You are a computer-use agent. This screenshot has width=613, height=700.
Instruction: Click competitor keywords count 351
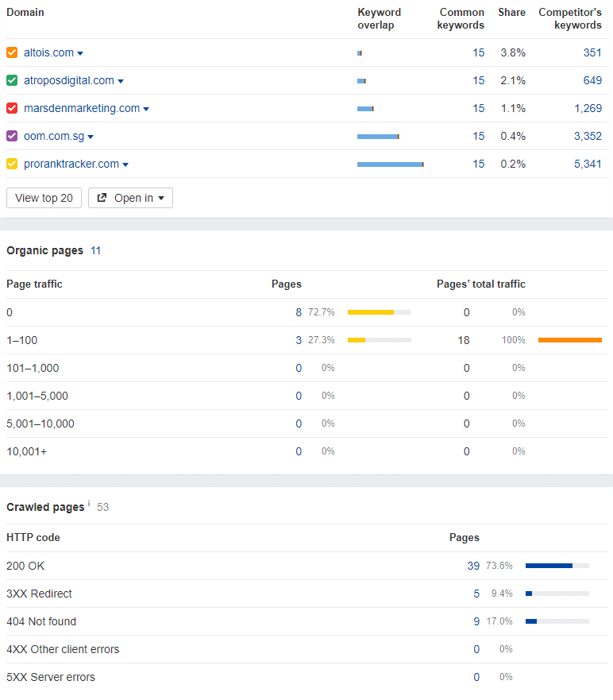click(x=592, y=52)
